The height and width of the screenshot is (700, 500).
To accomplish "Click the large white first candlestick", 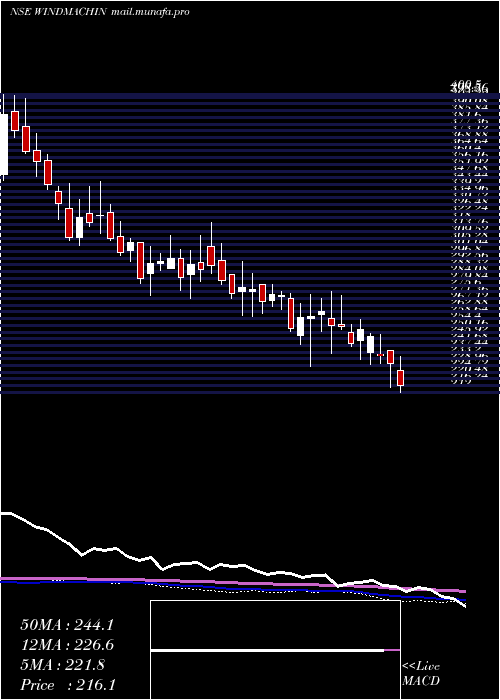I will click(4, 144).
